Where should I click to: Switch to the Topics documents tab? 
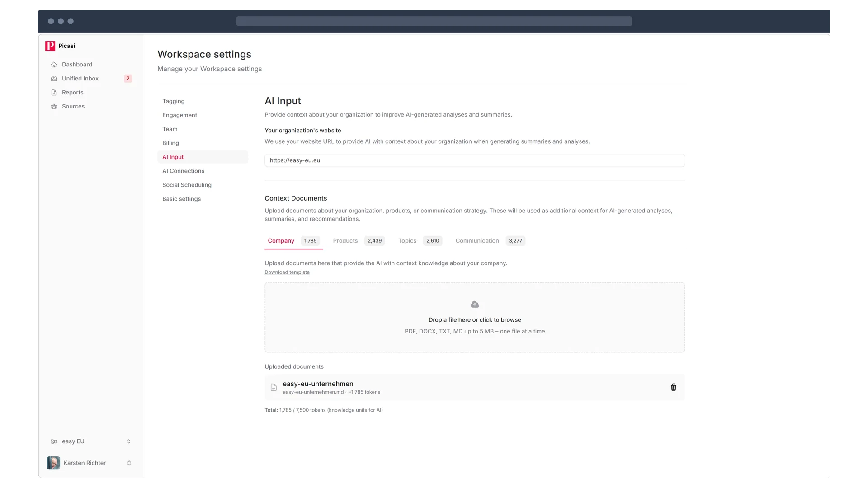click(x=420, y=241)
